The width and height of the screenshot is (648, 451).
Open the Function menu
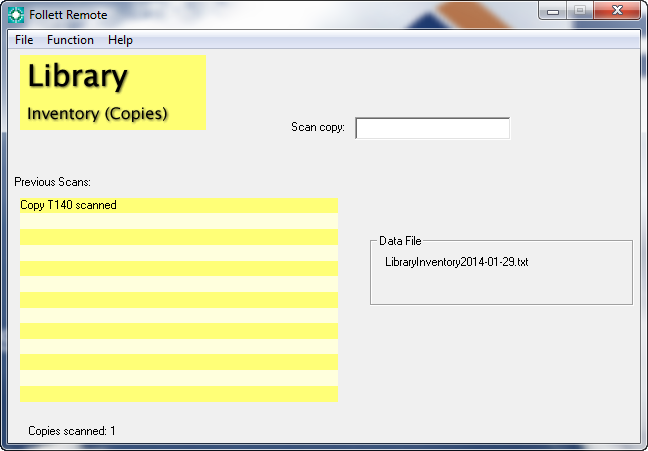point(70,40)
